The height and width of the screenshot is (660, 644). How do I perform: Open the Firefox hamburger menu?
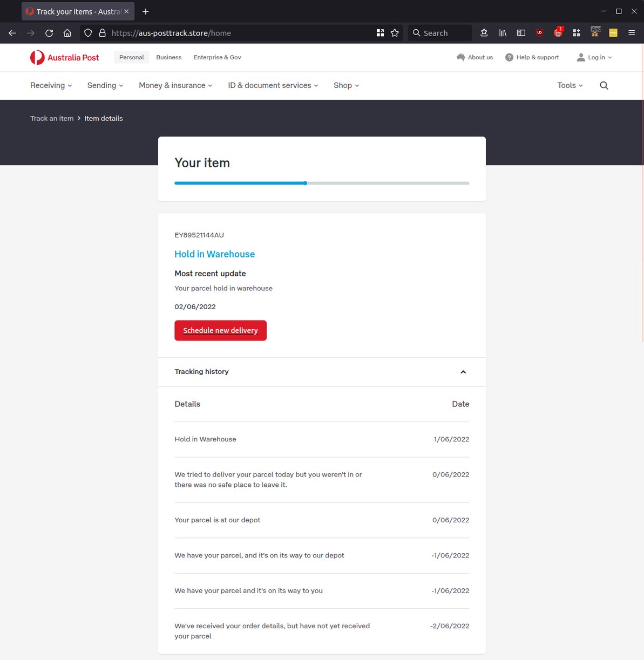click(632, 33)
